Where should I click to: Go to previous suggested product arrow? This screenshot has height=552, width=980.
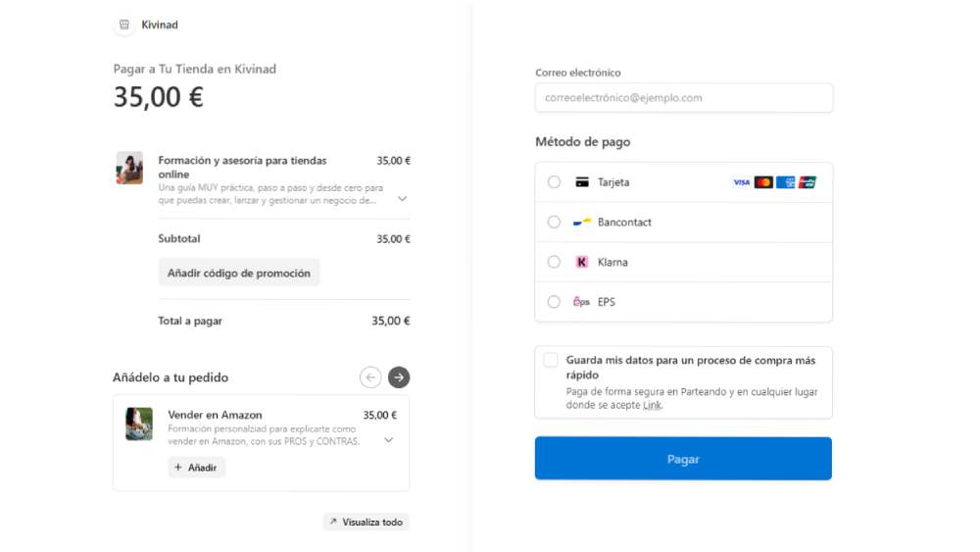(370, 376)
